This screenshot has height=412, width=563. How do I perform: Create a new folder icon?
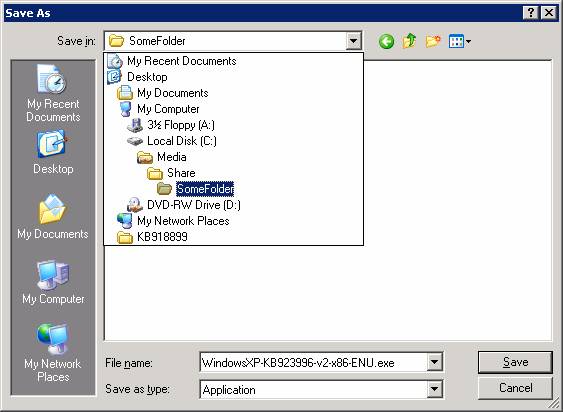pos(433,41)
